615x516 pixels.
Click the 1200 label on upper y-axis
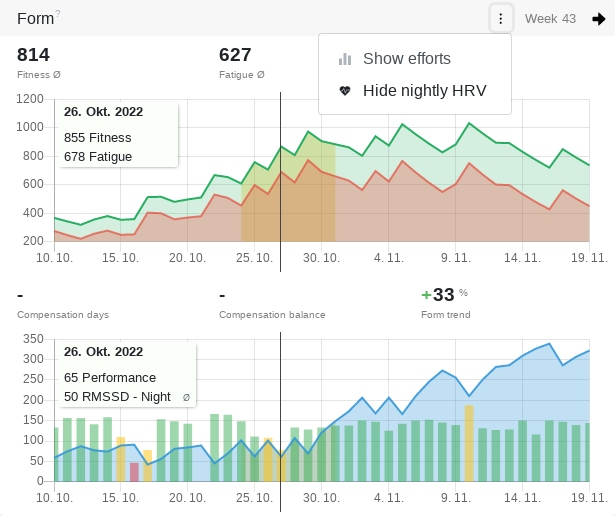pyautogui.click(x=30, y=99)
